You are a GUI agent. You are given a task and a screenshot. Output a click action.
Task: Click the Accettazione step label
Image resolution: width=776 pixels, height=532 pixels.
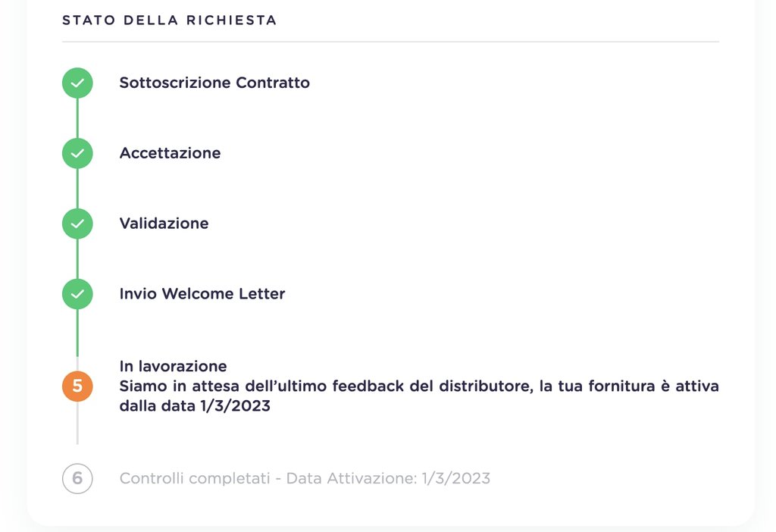(x=170, y=154)
